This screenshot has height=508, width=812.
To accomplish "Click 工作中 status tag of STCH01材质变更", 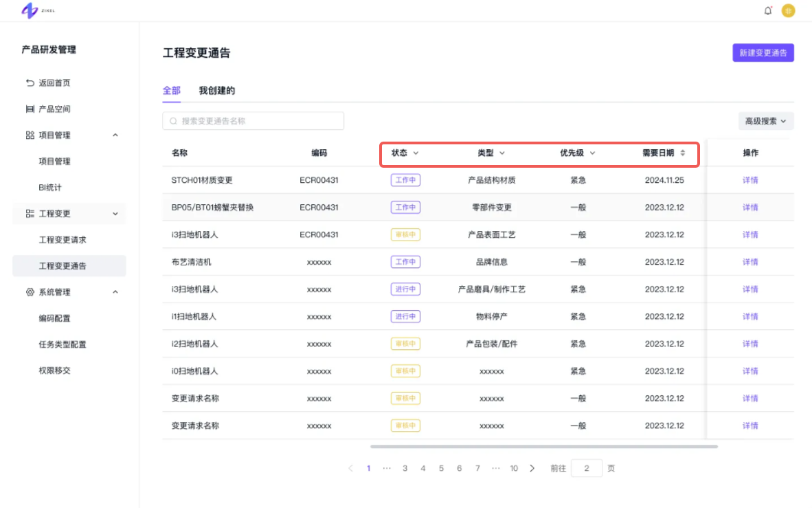I will click(405, 180).
